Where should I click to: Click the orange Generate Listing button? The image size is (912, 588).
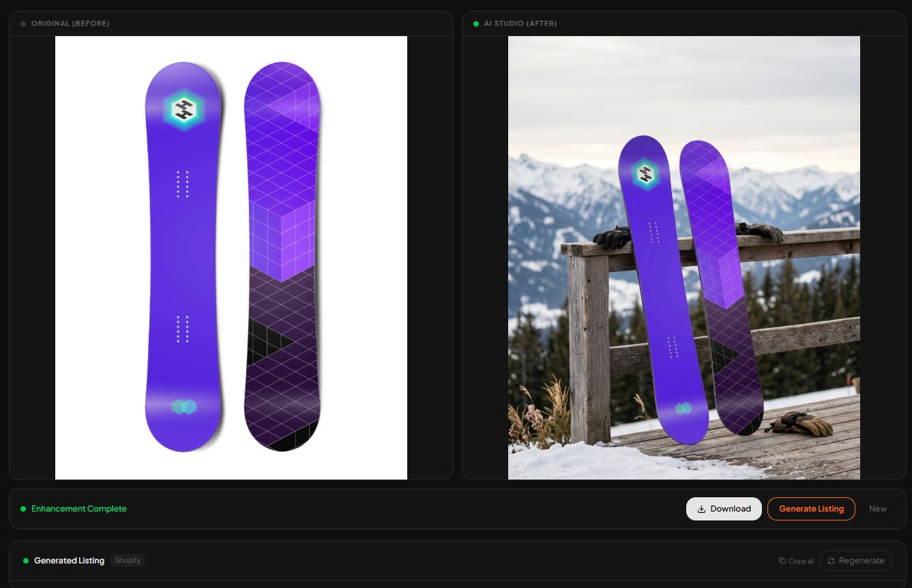pos(811,509)
